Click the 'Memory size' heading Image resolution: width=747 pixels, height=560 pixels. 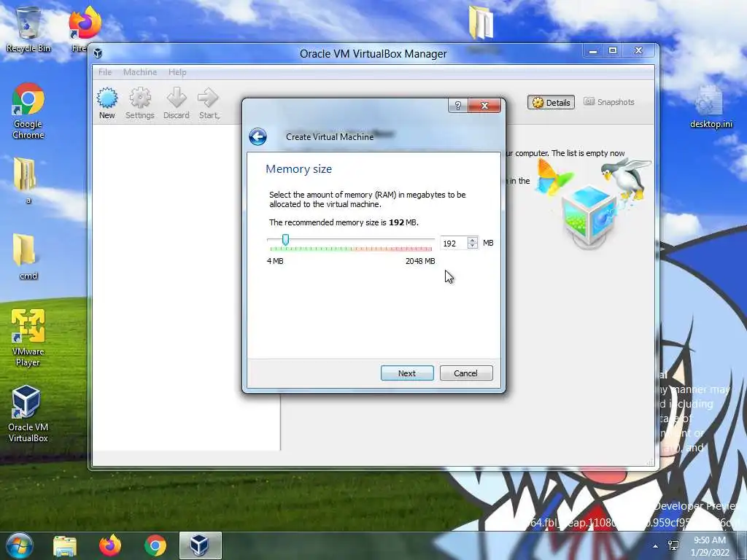[298, 169]
